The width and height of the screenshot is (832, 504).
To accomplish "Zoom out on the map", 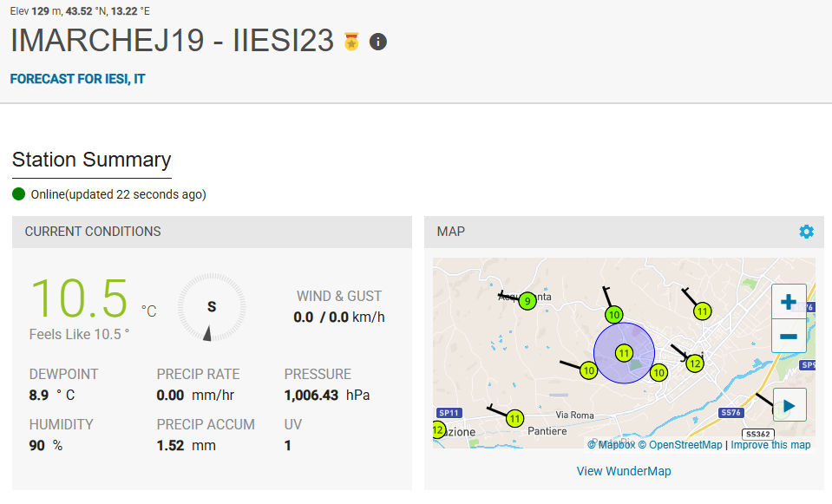I will coord(789,336).
